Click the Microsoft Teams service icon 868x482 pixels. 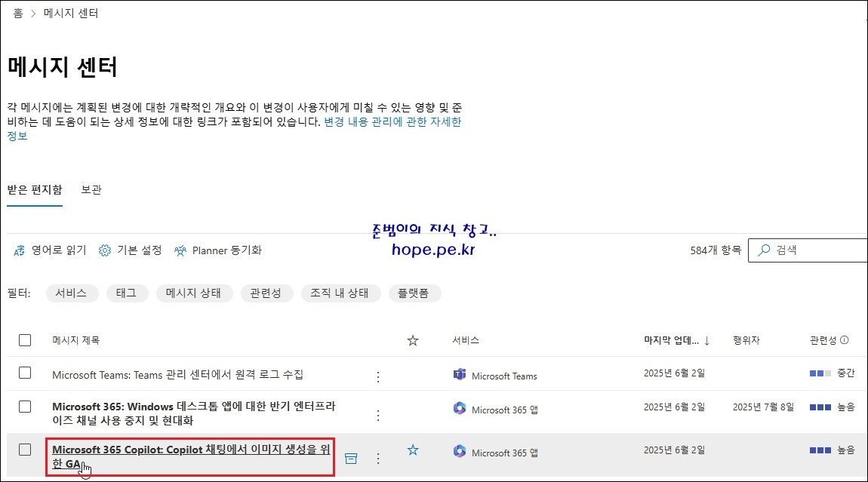(x=460, y=375)
